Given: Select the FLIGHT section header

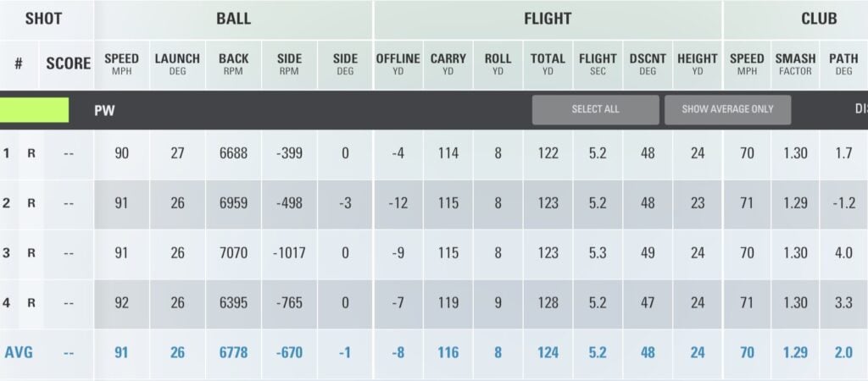Looking at the screenshot, I should [x=548, y=19].
